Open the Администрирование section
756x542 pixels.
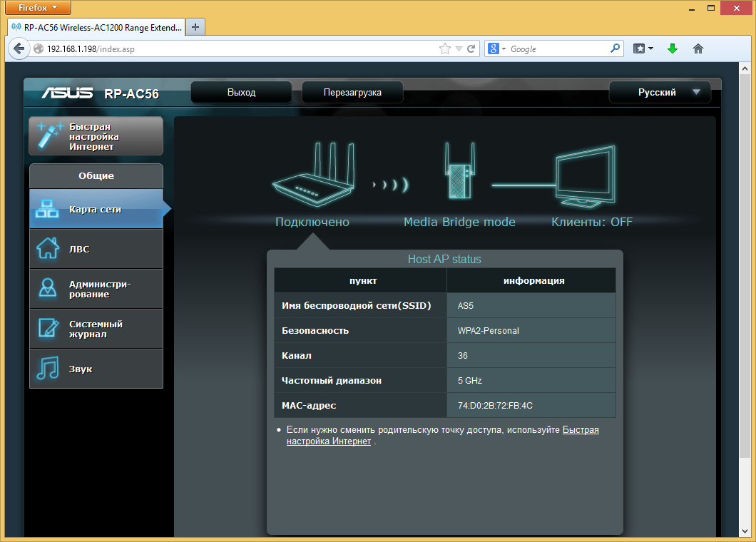click(96, 289)
